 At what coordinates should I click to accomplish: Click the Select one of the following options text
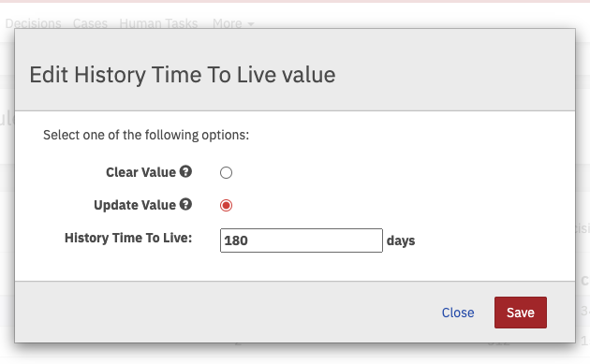146,135
